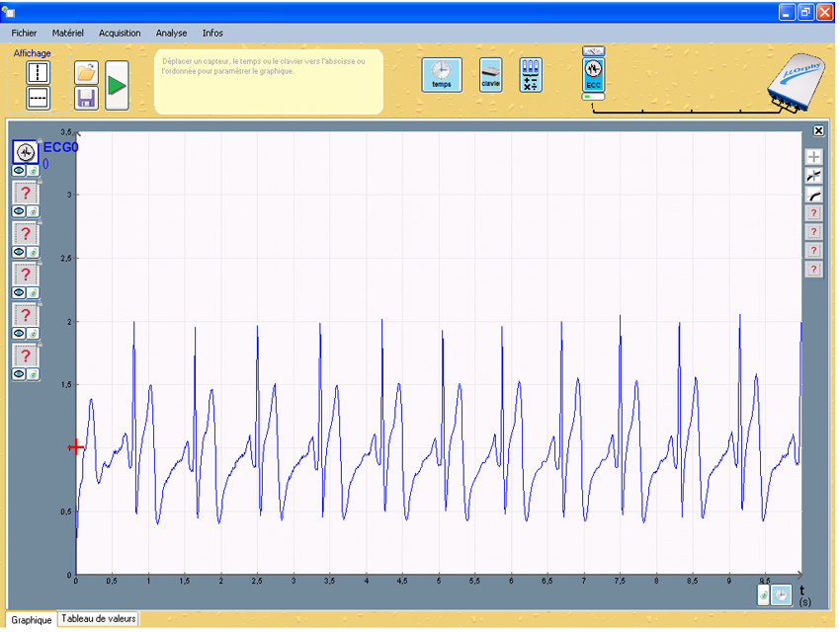This screenshot has height=632, width=840.
Task: Toggle eye icon under last empty channel
Action: (x=19, y=374)
